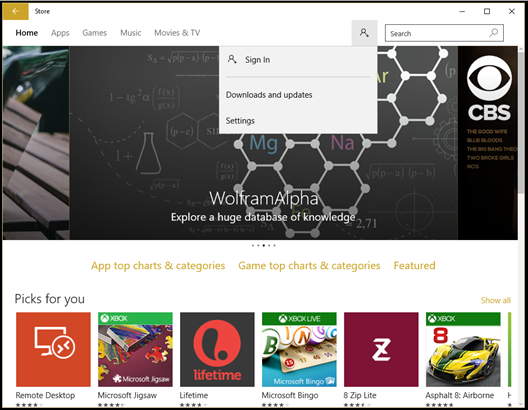Open the Lifetime app tile
Viewport: 528px width, 410px height.
(217, 349)
